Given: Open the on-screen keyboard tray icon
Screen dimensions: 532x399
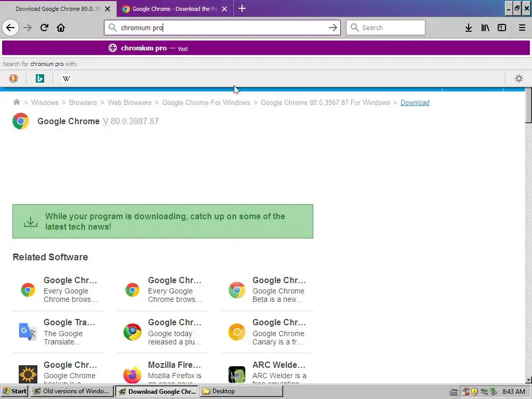Looking at the screenshot, I should [454, 392].
